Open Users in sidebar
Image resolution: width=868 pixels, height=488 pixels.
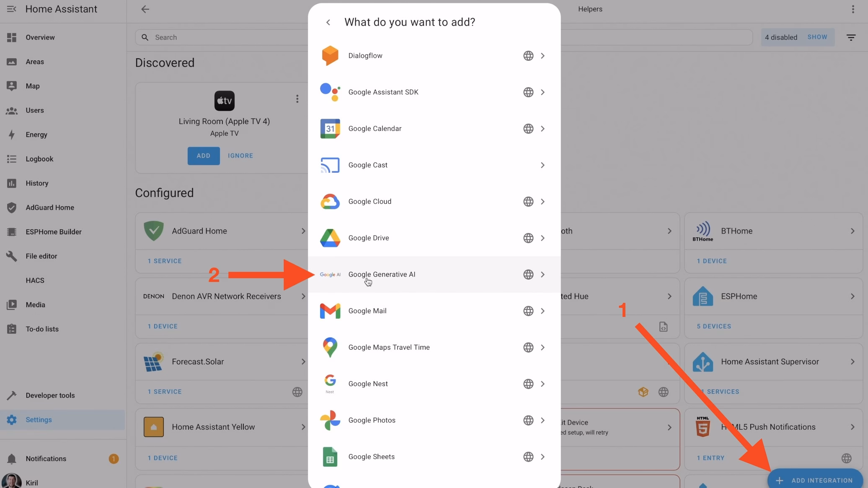pyautogui.click(x=63, y=110)
